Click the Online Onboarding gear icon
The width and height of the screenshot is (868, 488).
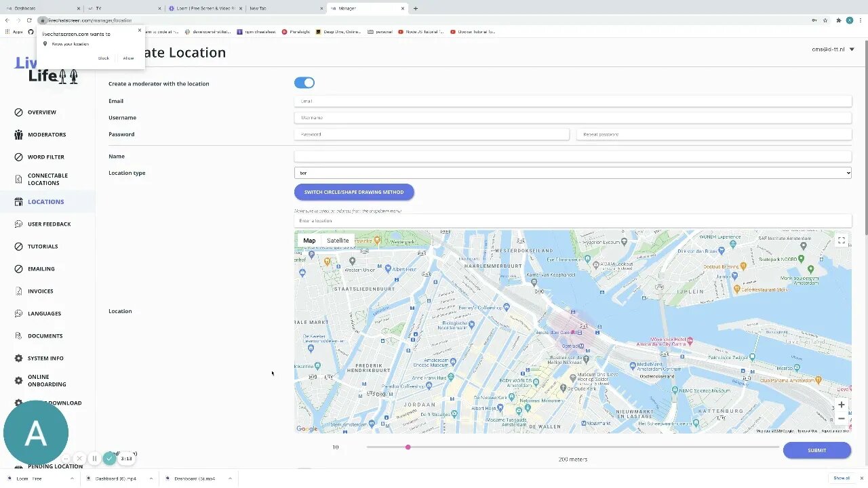point(18,381)
